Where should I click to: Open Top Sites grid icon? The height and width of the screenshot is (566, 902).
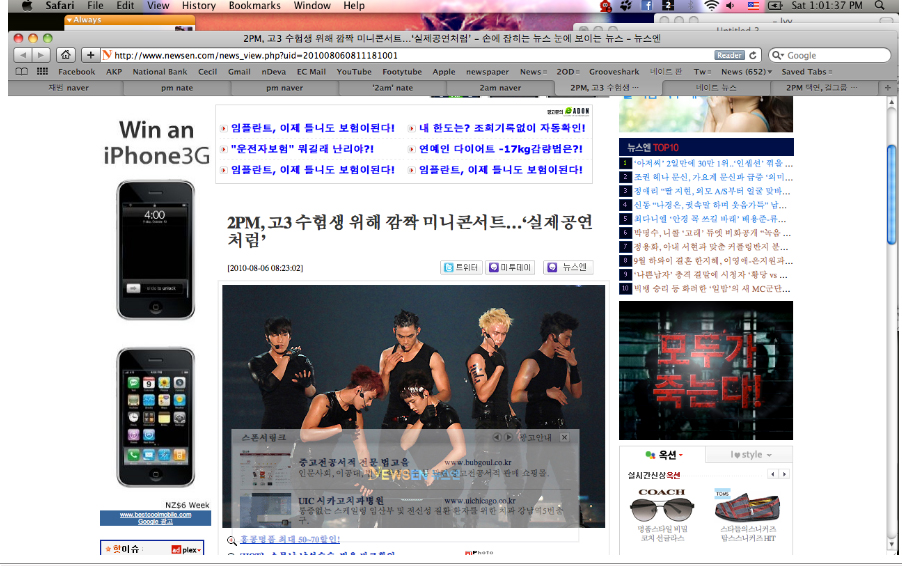click(42, 72)
